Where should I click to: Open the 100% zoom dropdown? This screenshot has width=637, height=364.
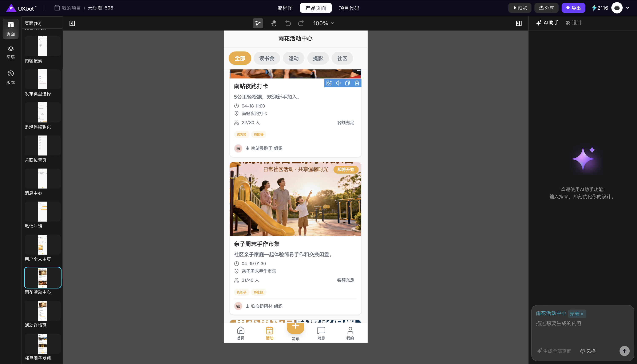coord(323,23)
